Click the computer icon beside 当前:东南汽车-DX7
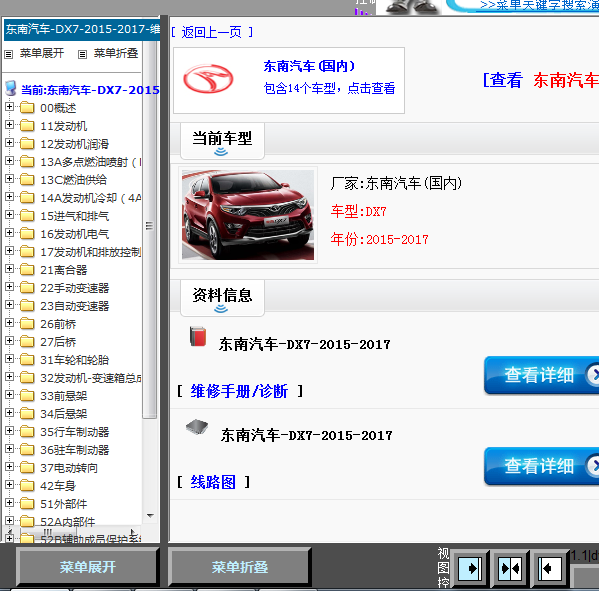The image size is (599, 591). [11, 88]
